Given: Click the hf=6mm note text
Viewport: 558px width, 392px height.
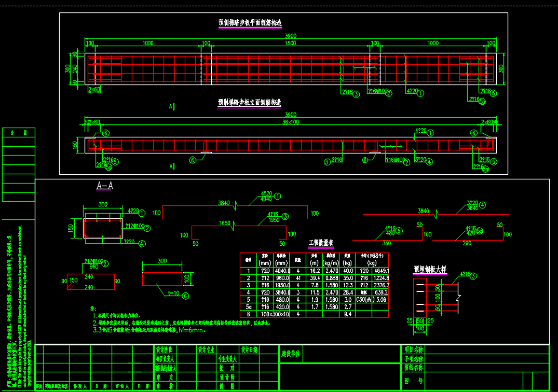Looking at the screenshot, I should [x=189, y=329].
